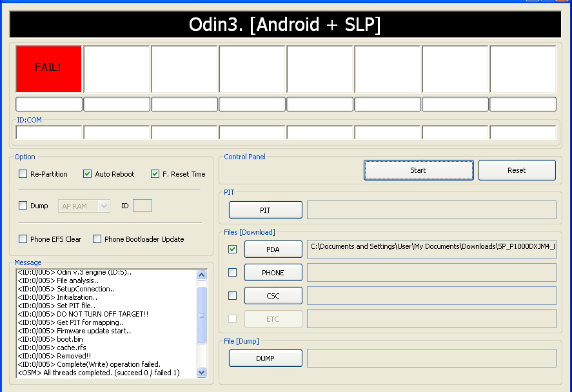This screenshot has height=392, width=572.
Task: Click the DUMP button
Action: [266, 358]
